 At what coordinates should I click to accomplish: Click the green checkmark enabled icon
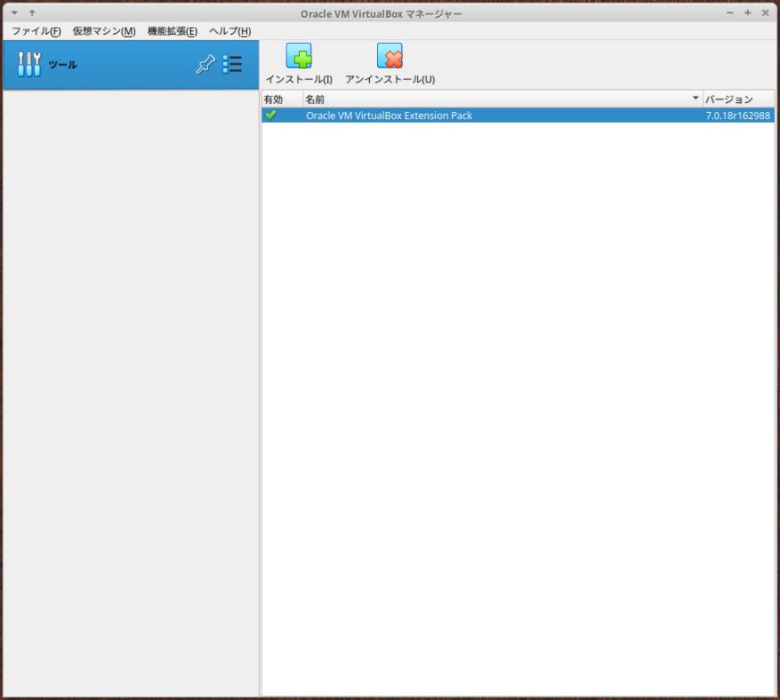(270, 115)
